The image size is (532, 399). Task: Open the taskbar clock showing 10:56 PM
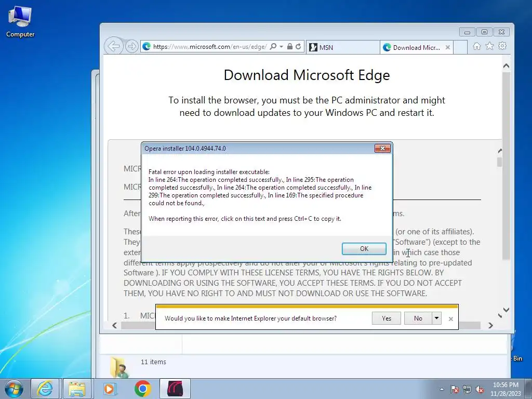point(506,389)
